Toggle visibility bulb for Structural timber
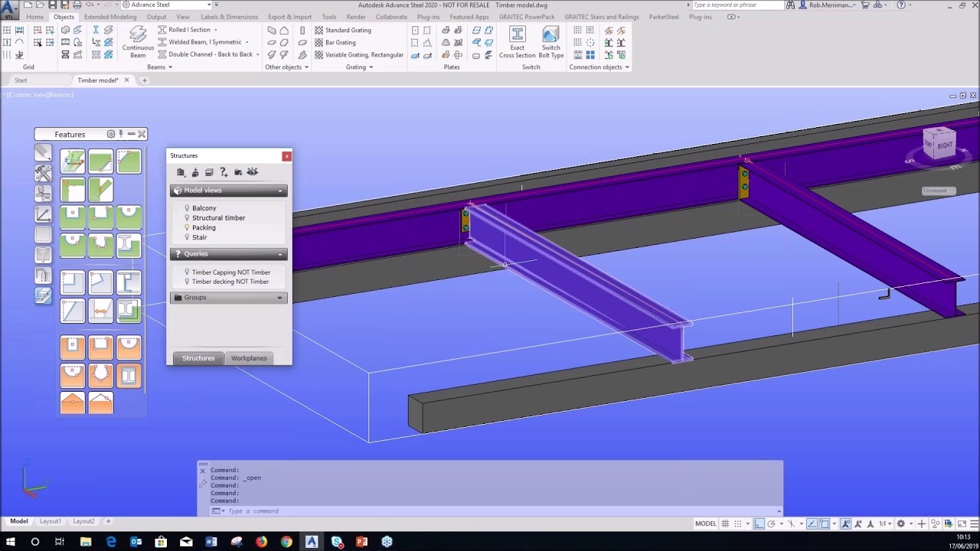 click(187, 217)
